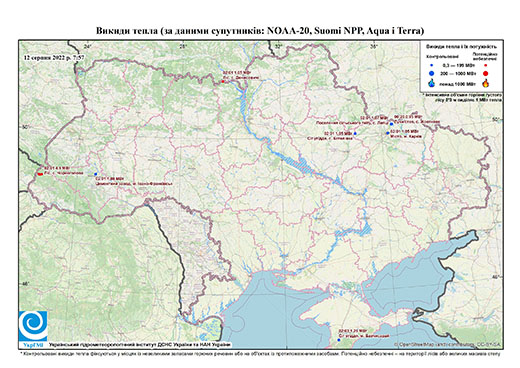Click the 28° longitude label
Viewport: 520px width, 368px height.
pyautogui.click(x=183, y=47)
